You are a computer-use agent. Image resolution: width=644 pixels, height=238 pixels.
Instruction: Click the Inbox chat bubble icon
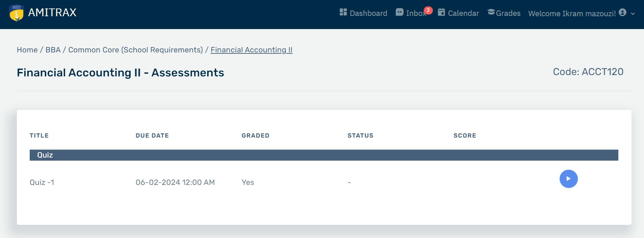pos(399,13)
